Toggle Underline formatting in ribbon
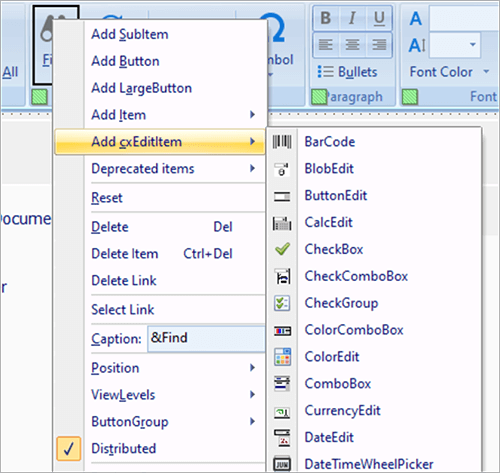Image resolution: width=500 pixels, height=473 pixels. point(379,18)
